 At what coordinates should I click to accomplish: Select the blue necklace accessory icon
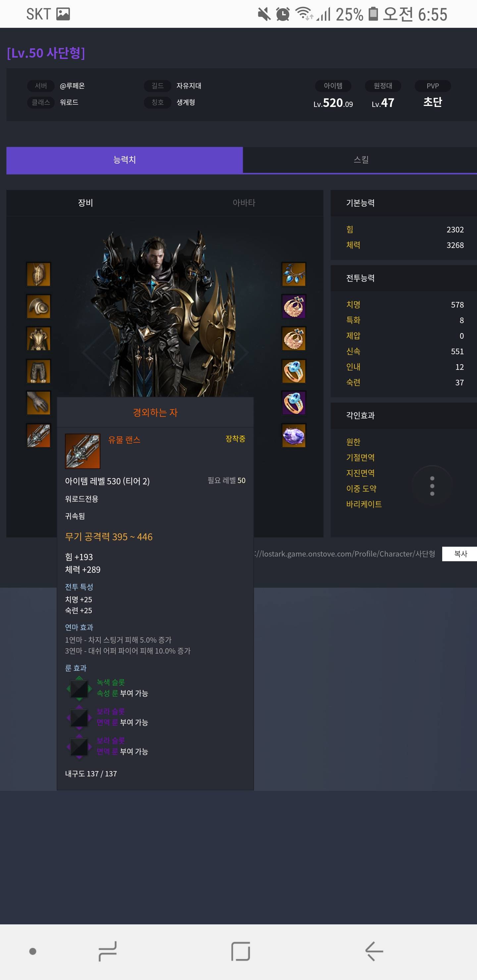[293, 274]
